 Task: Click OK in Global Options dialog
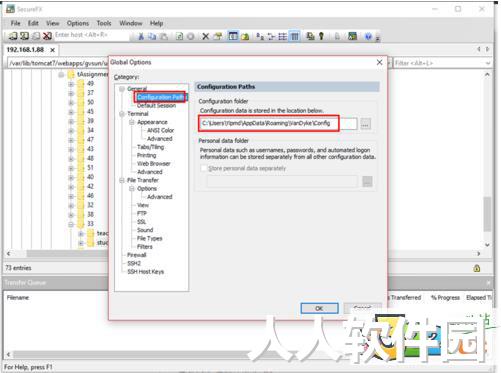(319, 308)
